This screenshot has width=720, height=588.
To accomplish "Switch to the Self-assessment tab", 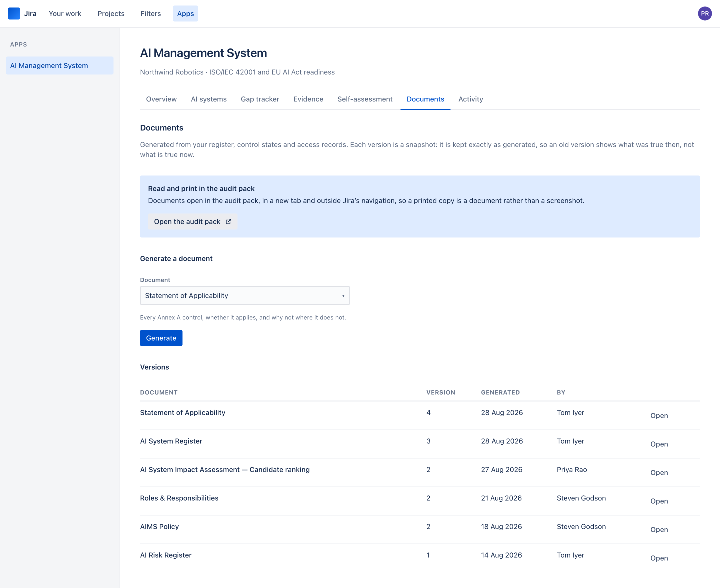I will [x=365, y=99].
